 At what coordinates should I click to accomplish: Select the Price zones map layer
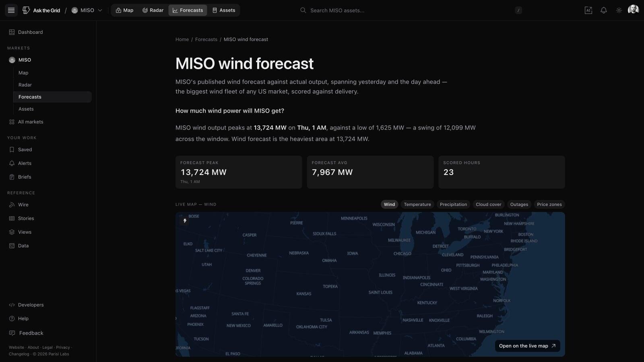click(x=549, y=204)
